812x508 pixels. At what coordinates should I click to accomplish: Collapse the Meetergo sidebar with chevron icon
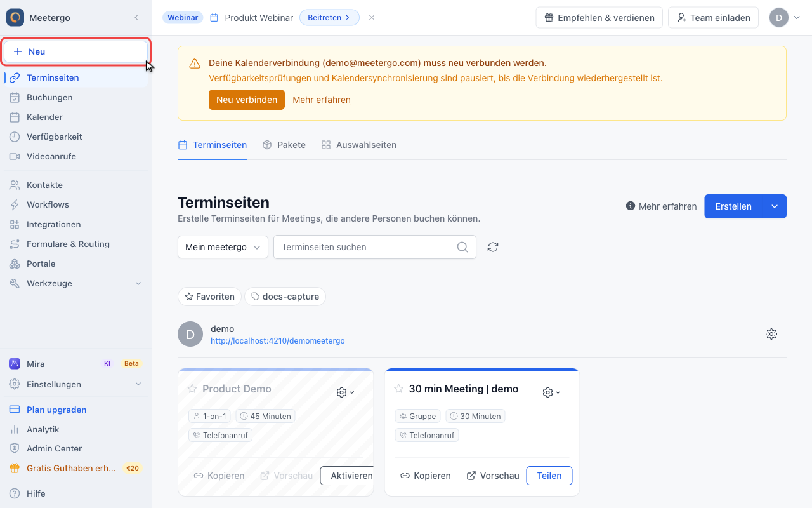click(136, 18)
